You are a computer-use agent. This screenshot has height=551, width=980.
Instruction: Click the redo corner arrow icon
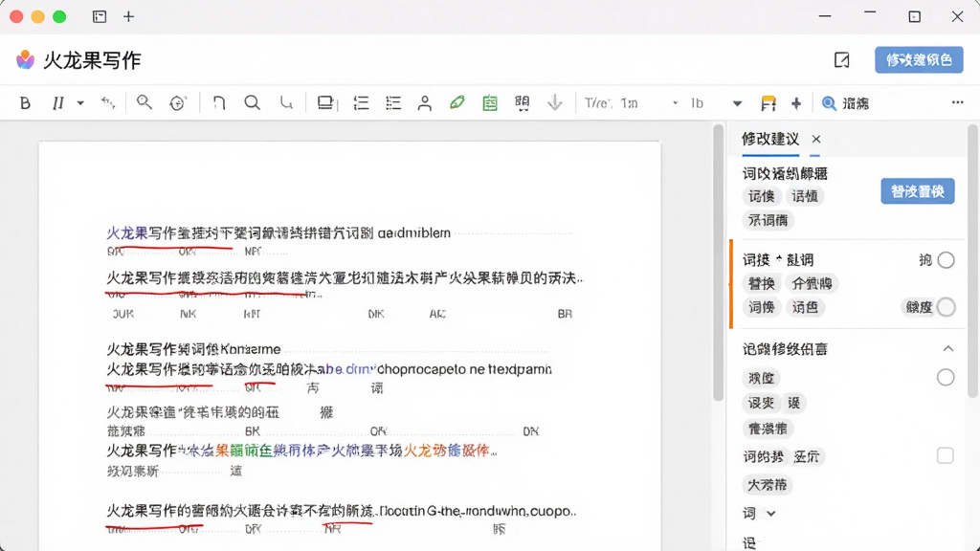point(286,103)
